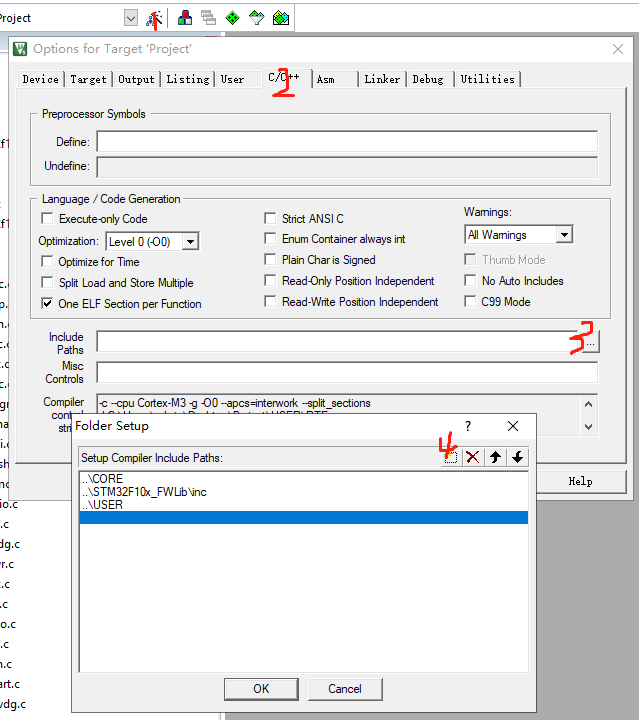Enable Strict ANSI C checkbox

pos(270,218)
